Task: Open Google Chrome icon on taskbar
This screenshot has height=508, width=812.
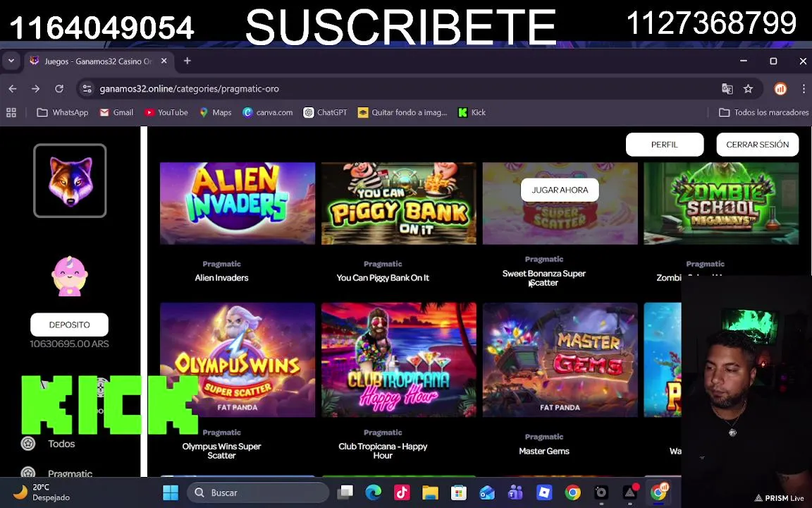Action: 573,492
